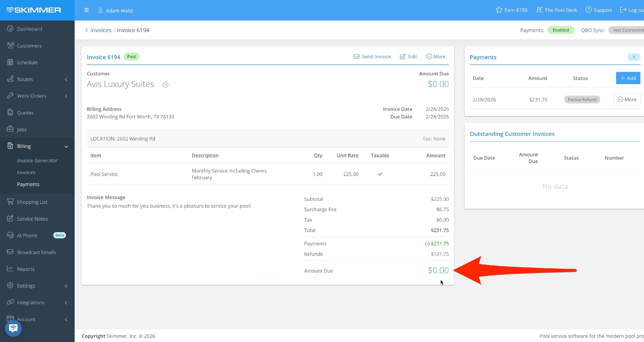
Task: Click the Earn $150 star icon
Action: pyautogui.click(x=499, y=10)
